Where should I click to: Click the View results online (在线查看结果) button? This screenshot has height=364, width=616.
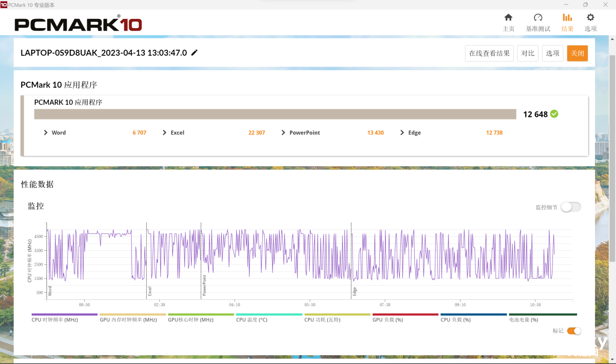(x=489, y=53)
